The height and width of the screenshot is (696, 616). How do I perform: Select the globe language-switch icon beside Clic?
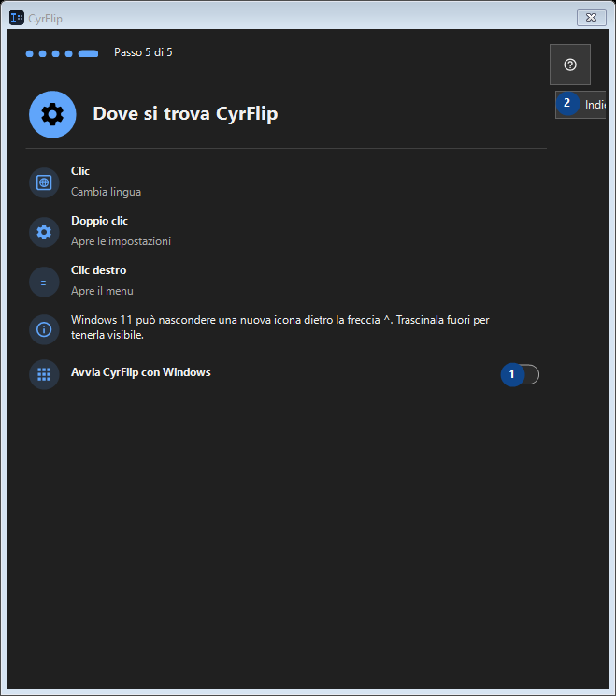coord(44,182)
